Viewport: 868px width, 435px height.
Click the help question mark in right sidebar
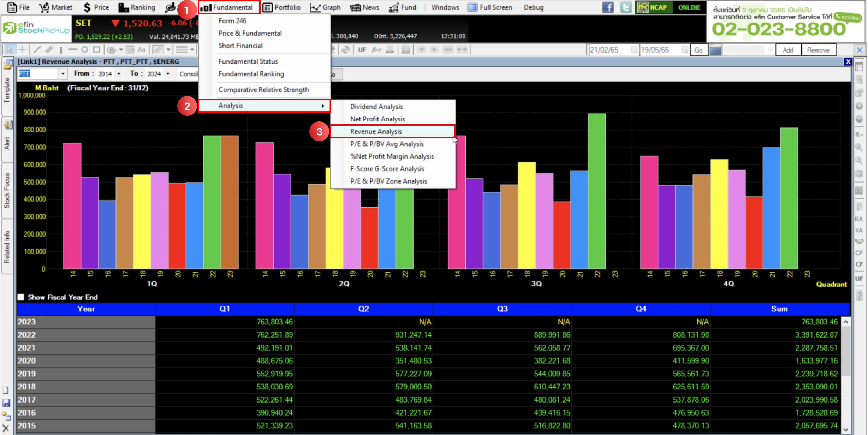(x=859, y=295)
